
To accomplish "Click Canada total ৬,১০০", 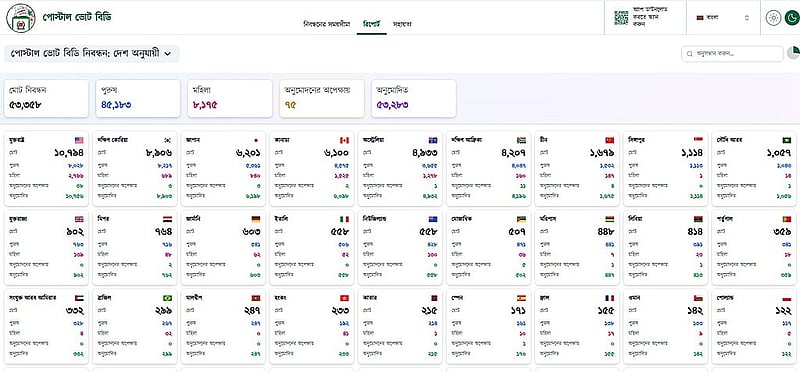I will 337,152.
